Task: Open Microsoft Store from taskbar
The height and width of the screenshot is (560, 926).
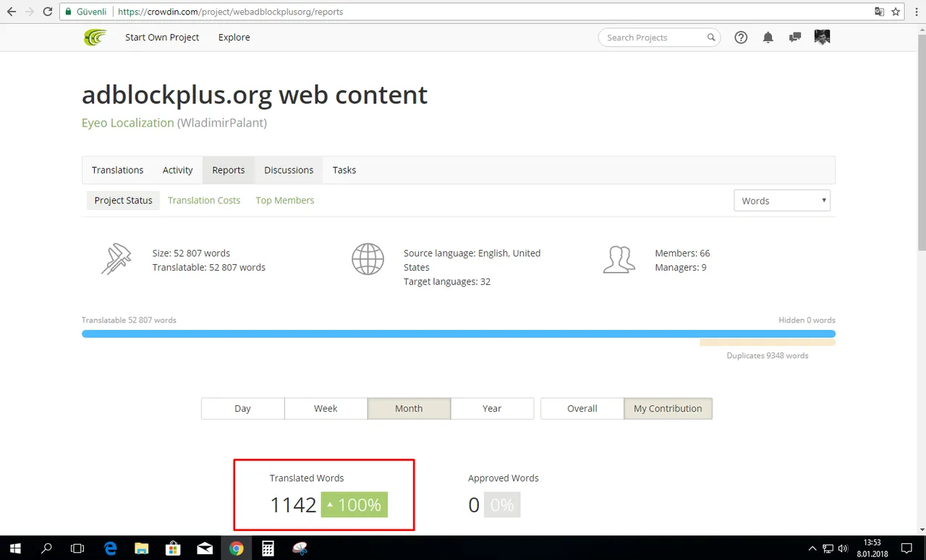Action: tap(173, 548)
